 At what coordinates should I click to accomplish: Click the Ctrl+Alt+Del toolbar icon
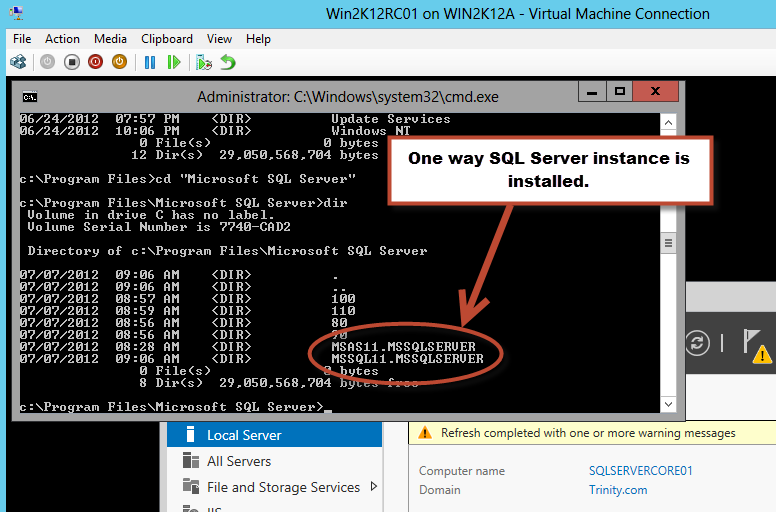point(18,62)
